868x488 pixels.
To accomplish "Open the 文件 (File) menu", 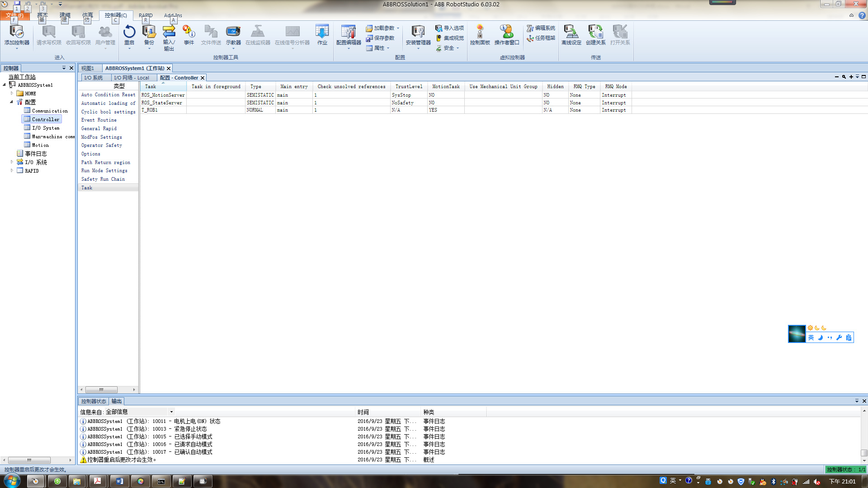I will tap(14, 15).
